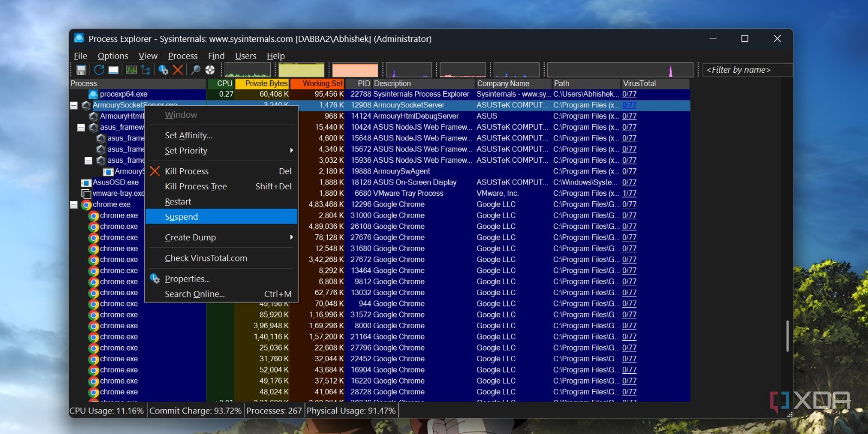Click the crosshair Find Window's Process icon
The width and height of the screenshot is (868, 434).
[210, 70]
